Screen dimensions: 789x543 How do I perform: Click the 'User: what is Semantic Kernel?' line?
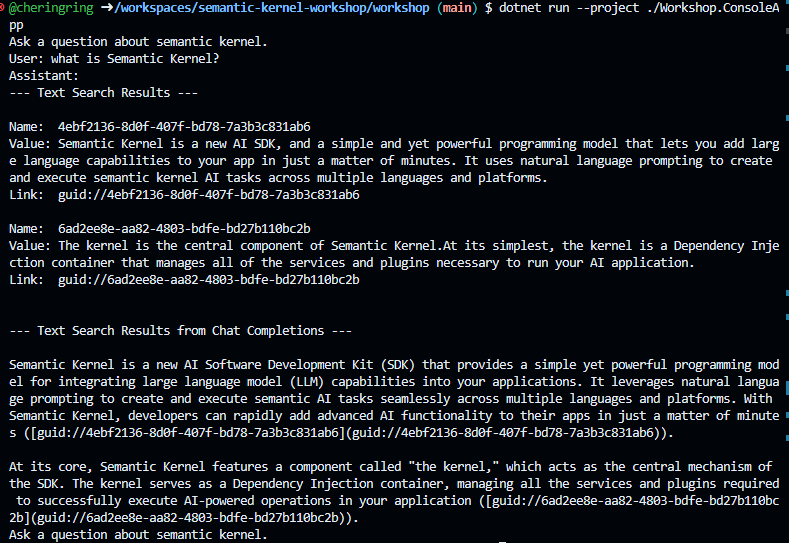tap(114, 59)
